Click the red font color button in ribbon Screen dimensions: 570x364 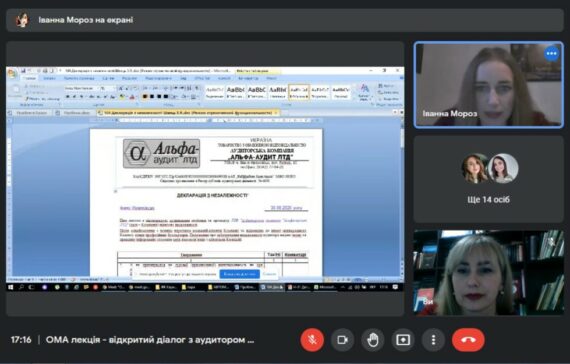coord(132,97)
